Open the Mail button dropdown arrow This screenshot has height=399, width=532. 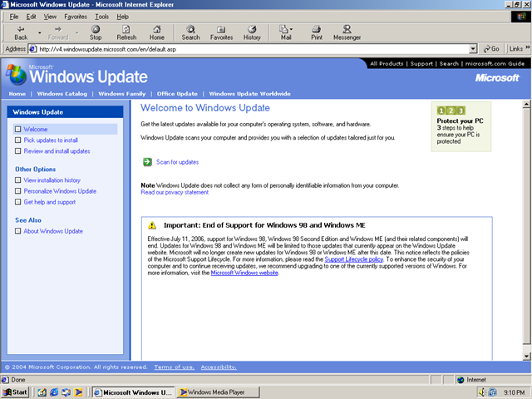tap(292, 30)
